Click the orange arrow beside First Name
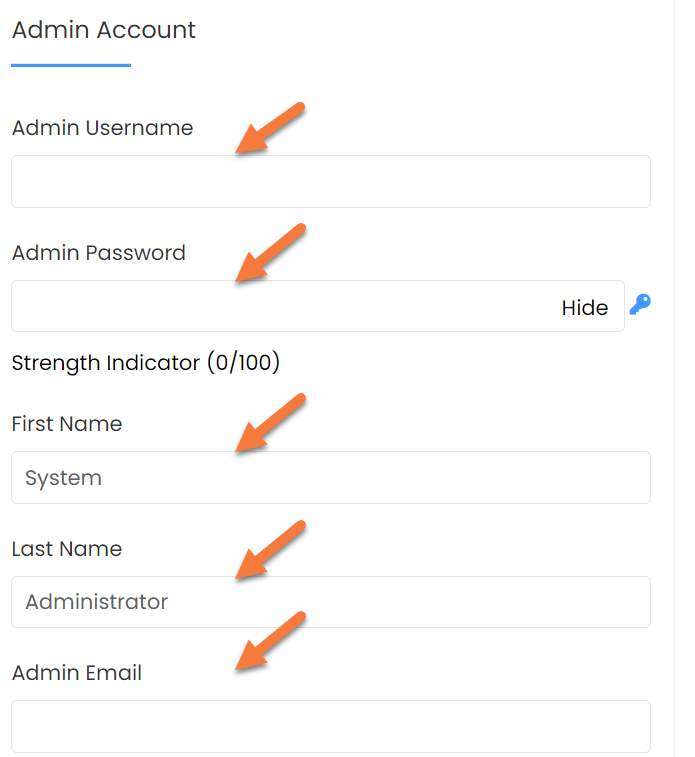 (x=268, y=424)
